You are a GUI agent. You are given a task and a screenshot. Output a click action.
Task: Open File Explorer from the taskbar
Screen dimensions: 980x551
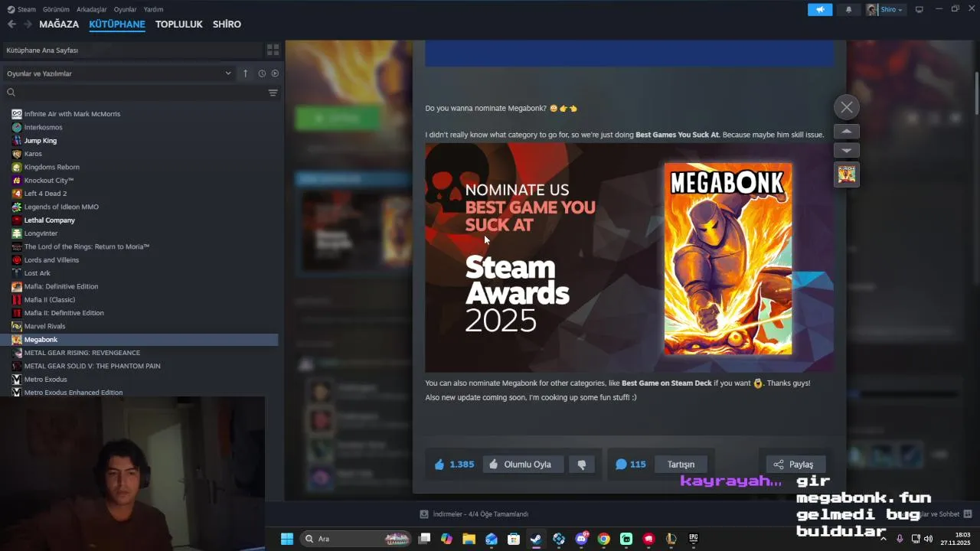[469, 539]
